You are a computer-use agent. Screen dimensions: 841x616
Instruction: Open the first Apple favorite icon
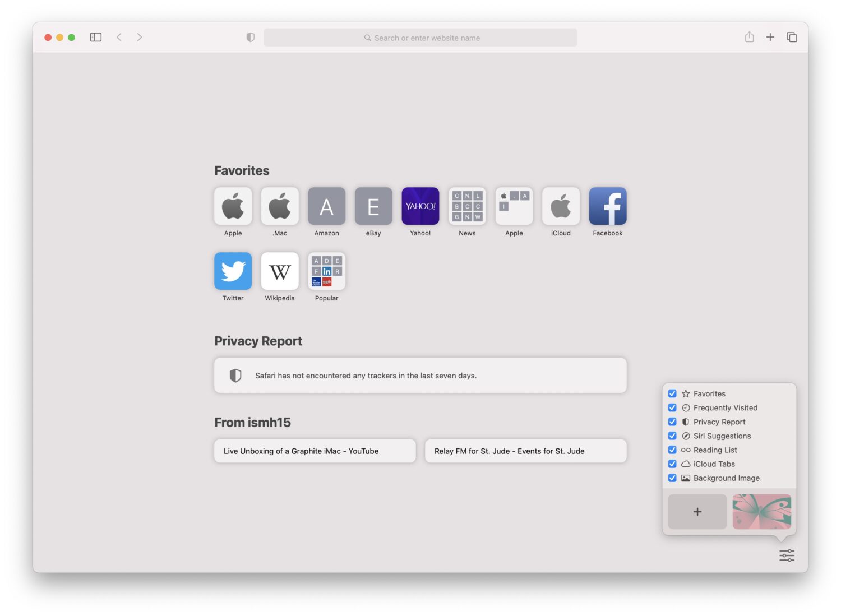233,206
